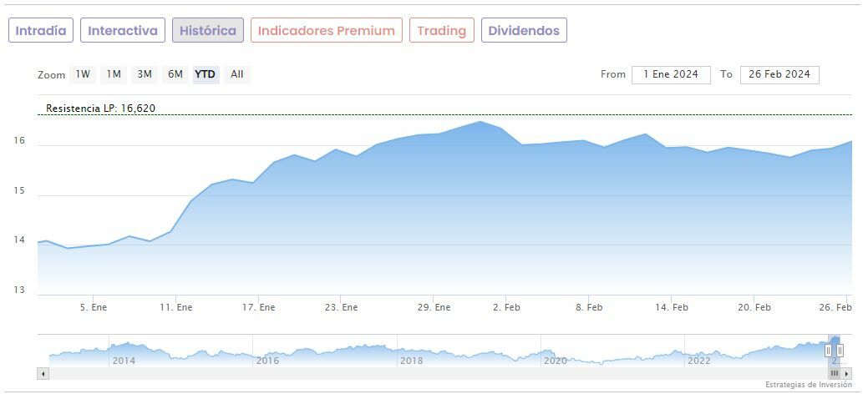
Task: Open the Dividendos tab
Action: (x=524, y=31)
